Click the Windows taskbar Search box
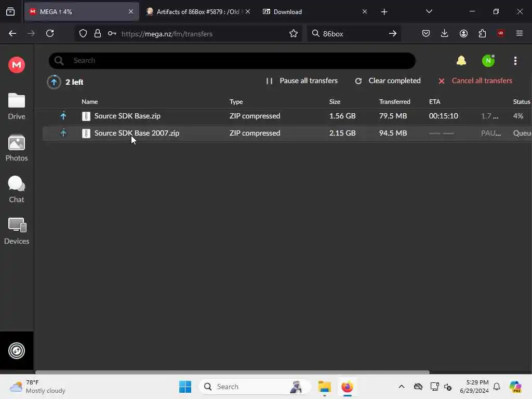 pyautogui.click(x=255, y=387)
